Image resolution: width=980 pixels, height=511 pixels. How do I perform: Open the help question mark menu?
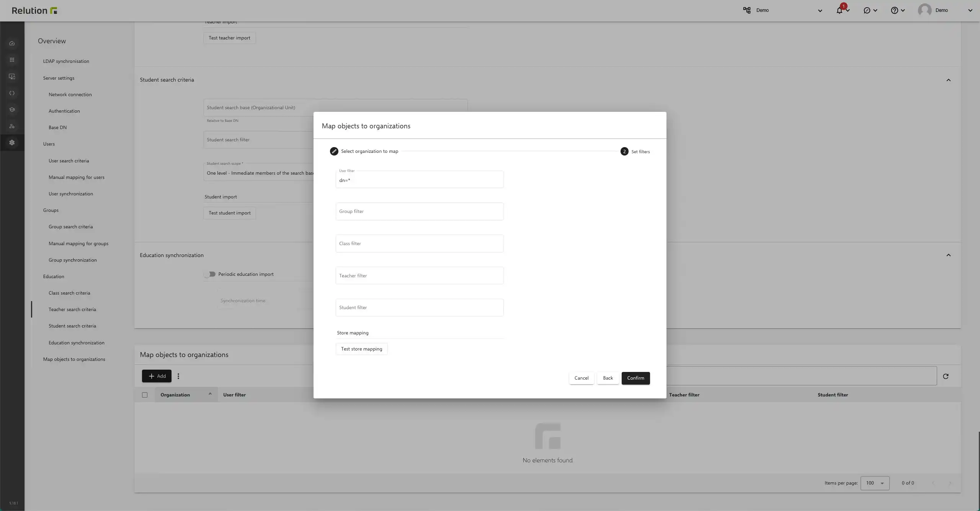(x=894, y=10)
